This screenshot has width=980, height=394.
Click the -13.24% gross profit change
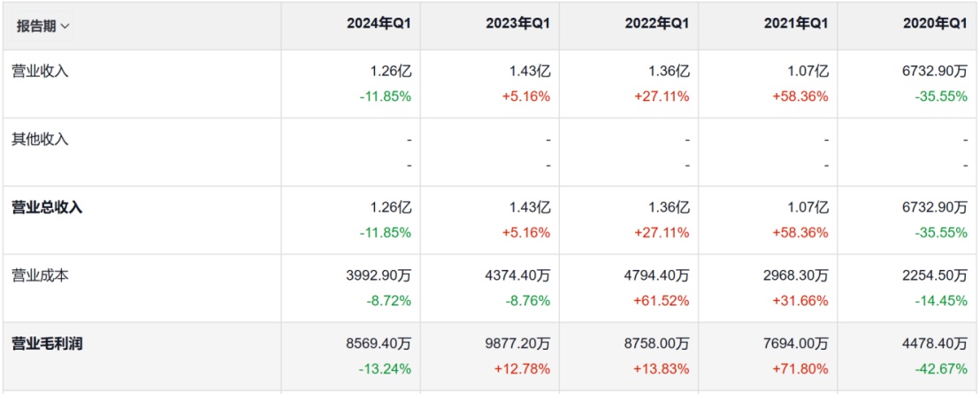[385, 368]
